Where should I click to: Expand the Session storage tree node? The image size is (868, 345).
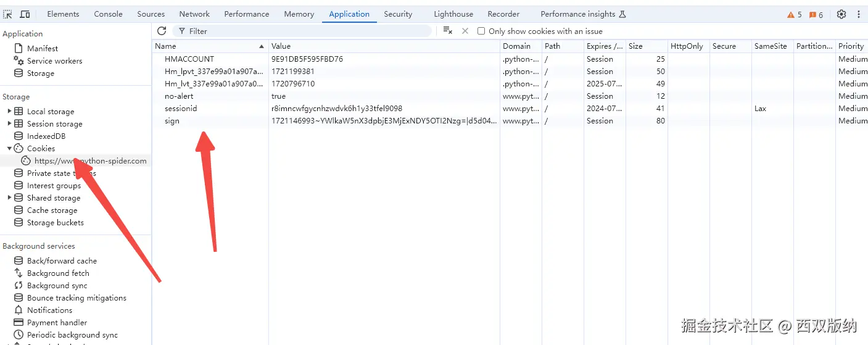coord(9,123)
